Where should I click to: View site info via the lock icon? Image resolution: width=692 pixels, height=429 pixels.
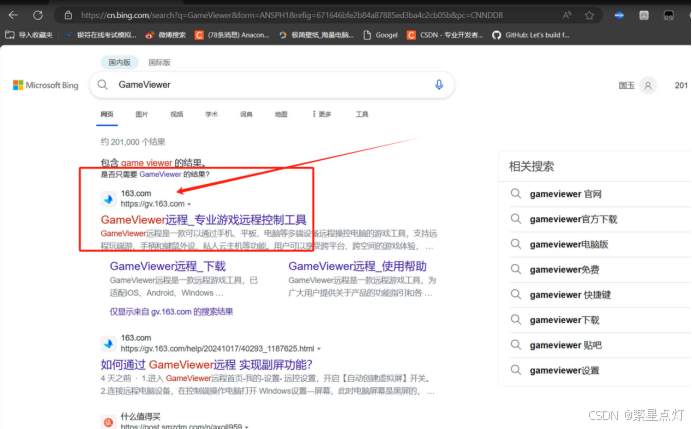point(68,15)
